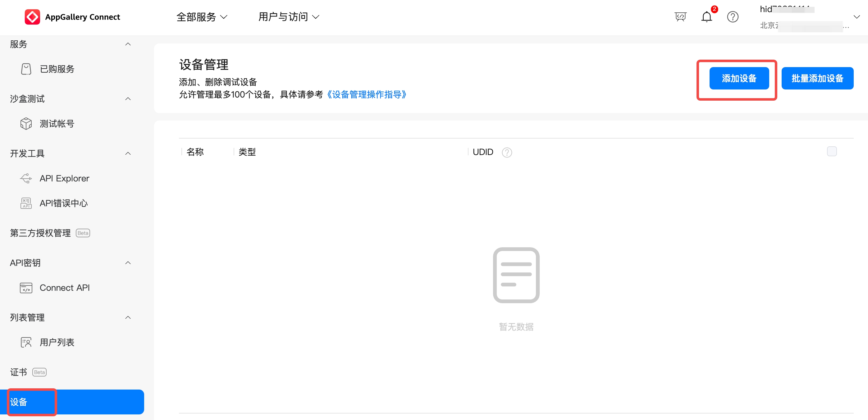Image resolution: width=868 pixels, height=420 pixels.
Task: Open the notification bell icon
Action: 706,17
